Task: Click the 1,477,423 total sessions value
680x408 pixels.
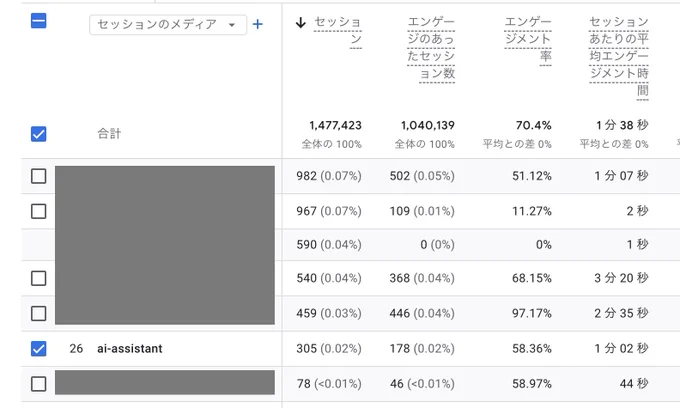Action: [x=335, y=125]
